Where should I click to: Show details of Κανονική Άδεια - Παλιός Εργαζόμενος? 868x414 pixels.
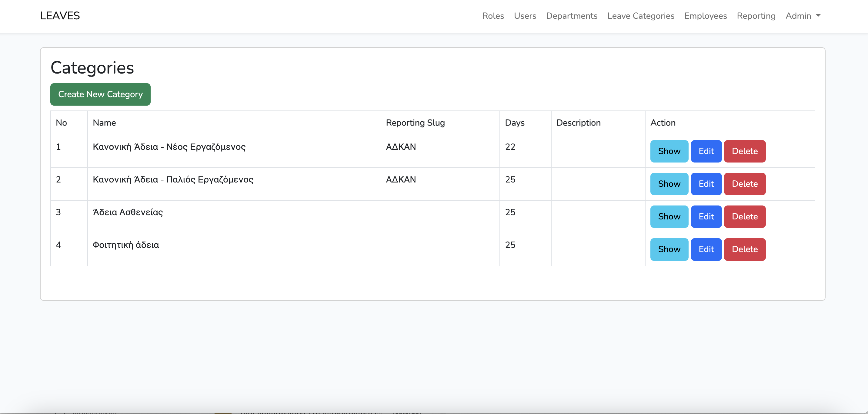pyautogui.click(x=669, y=184)
